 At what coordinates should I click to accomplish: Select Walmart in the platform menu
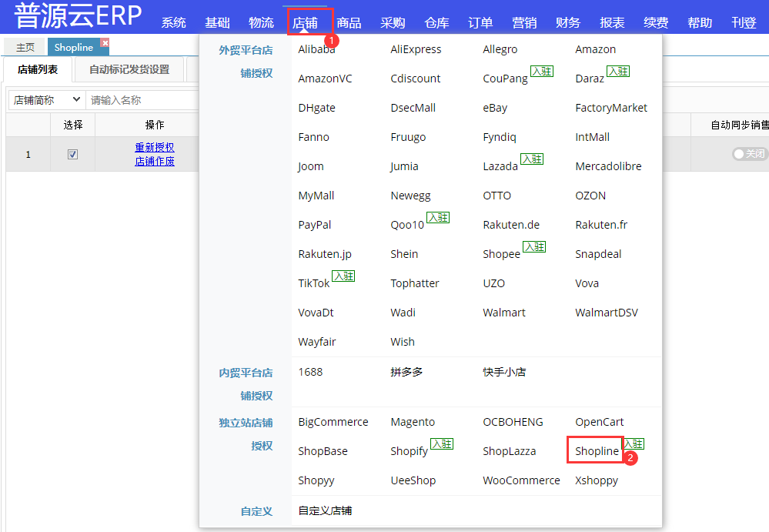point(504,313)
